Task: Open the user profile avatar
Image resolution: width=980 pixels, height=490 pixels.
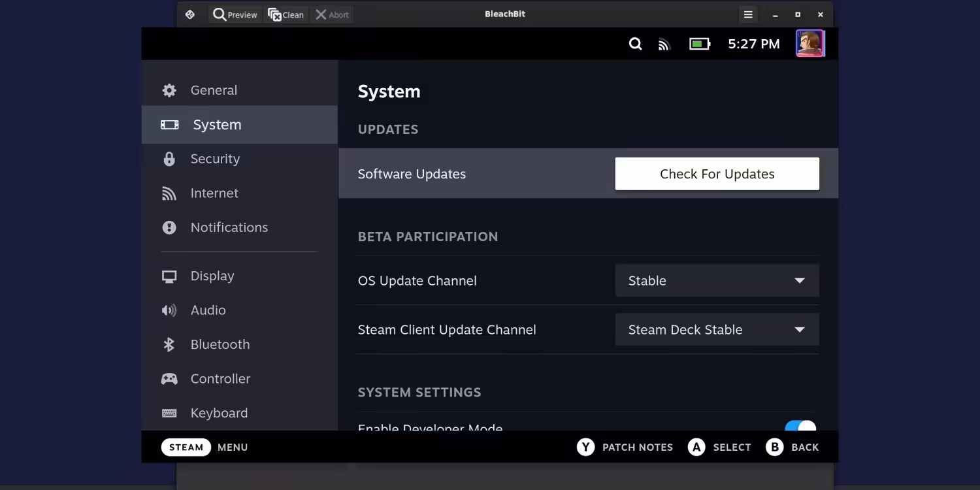Action: 810,44
